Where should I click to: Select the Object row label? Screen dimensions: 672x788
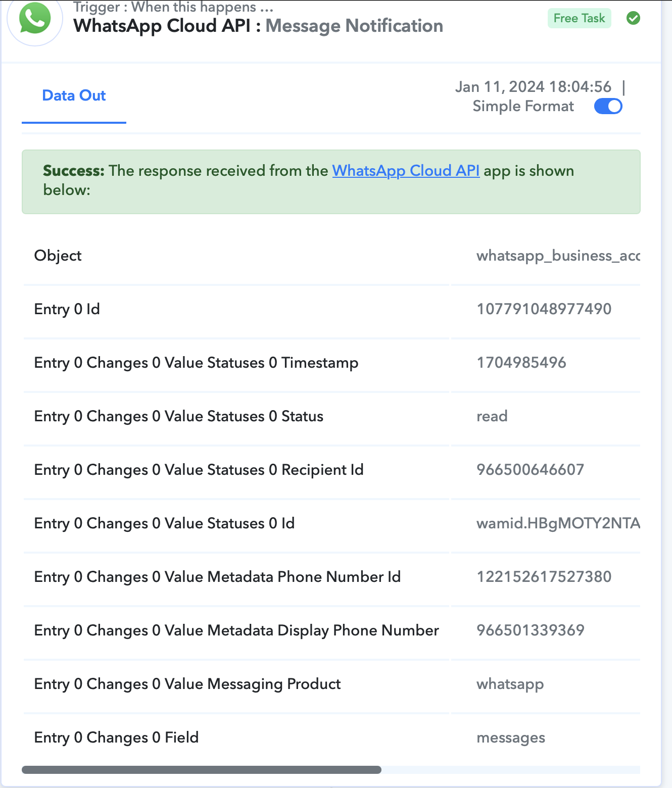[58, 256]
